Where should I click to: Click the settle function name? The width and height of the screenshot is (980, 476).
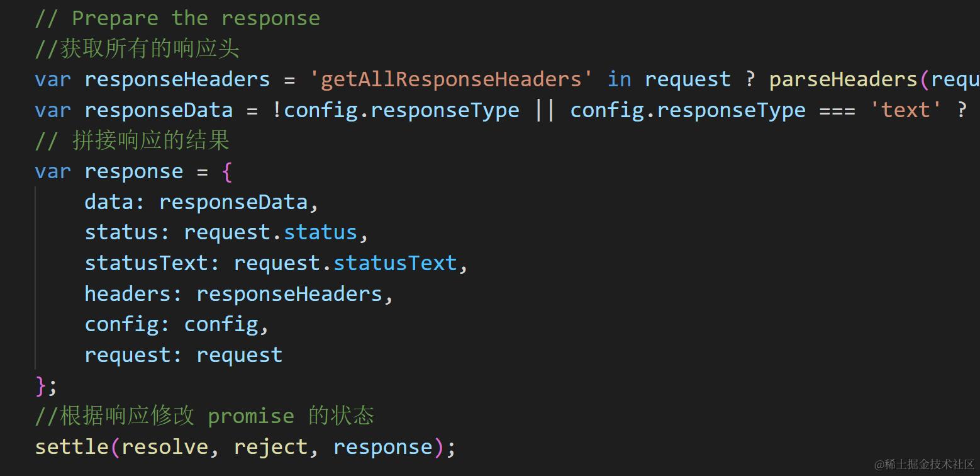pyautogui.click(x=72, y=447)
